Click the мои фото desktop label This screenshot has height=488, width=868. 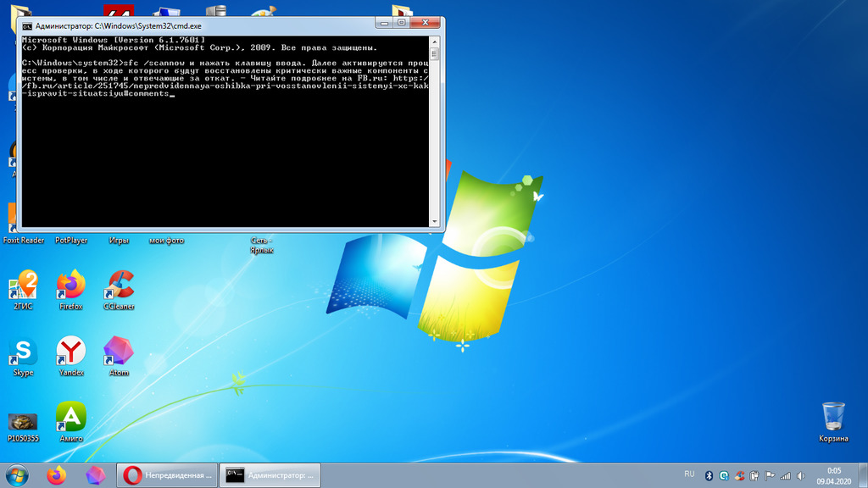(x=166, y=240)
